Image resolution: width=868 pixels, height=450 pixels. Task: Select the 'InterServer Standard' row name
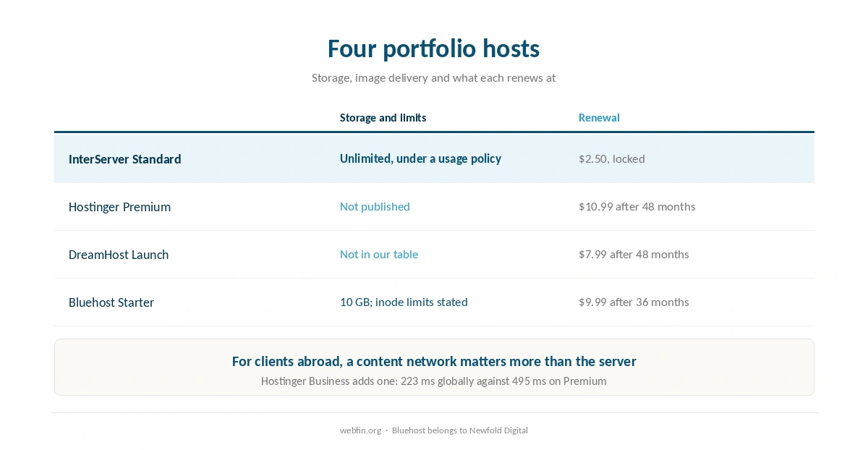124,159
